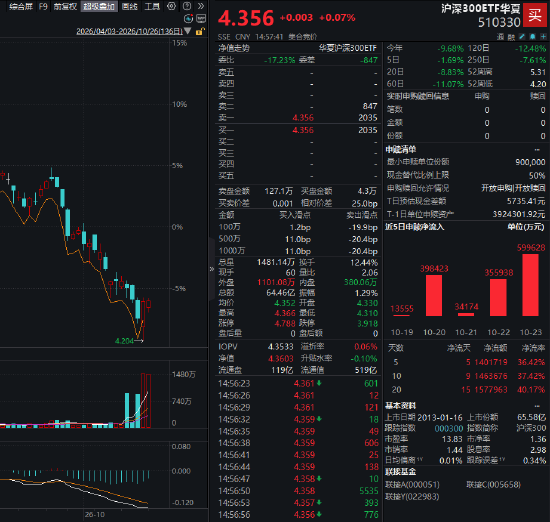Image resolution: width=550 pixels, height=522 pixels.
Task: Click the IOPV value 4.3533
Action: coord(280,347)
